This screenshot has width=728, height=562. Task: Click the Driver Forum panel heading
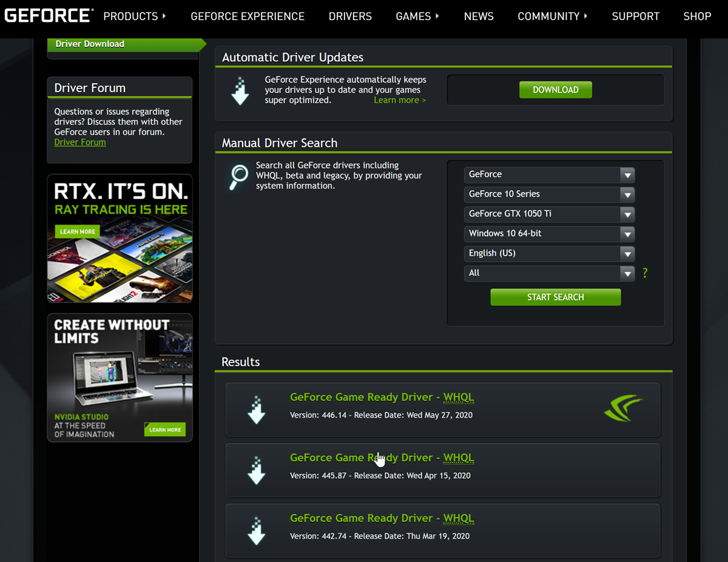tap(90, 88)
